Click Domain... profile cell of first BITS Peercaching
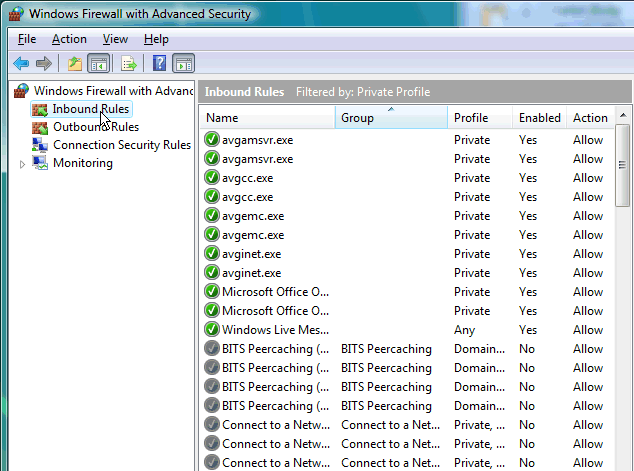Viewport: 634px width, 471px height. click(479, 349)
